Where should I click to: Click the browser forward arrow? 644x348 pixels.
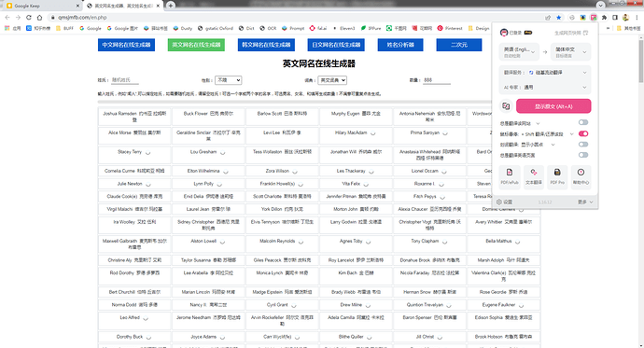coord(18,18)
